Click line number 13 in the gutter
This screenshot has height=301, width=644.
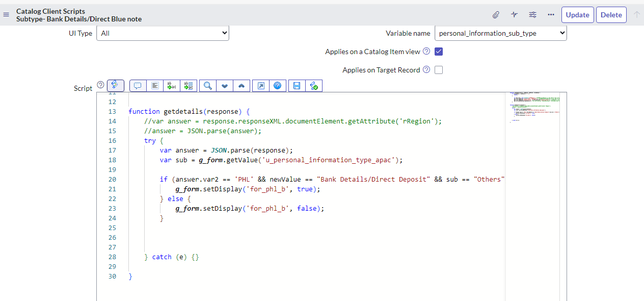coord(112,111)
